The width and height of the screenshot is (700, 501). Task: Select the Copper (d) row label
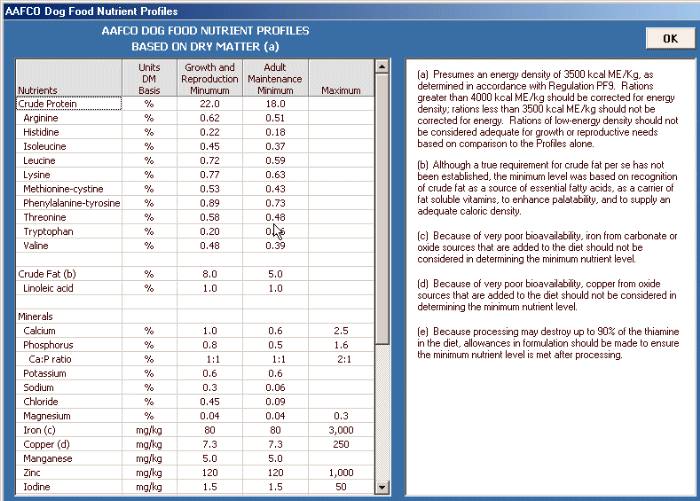click(x=46, y=445)
